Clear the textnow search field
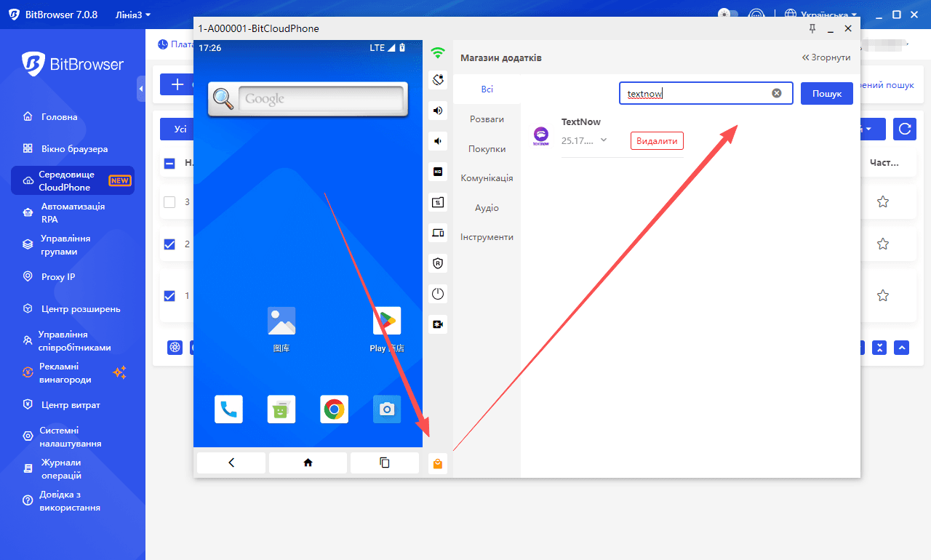Image resolution: width=931 pixels, height=560 pixels. pos(776,93)
